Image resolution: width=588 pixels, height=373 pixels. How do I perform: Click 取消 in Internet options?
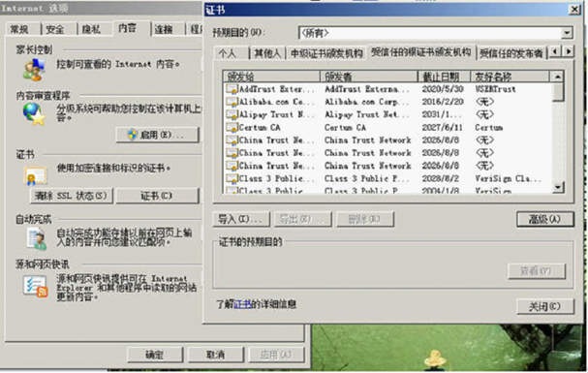216,355
